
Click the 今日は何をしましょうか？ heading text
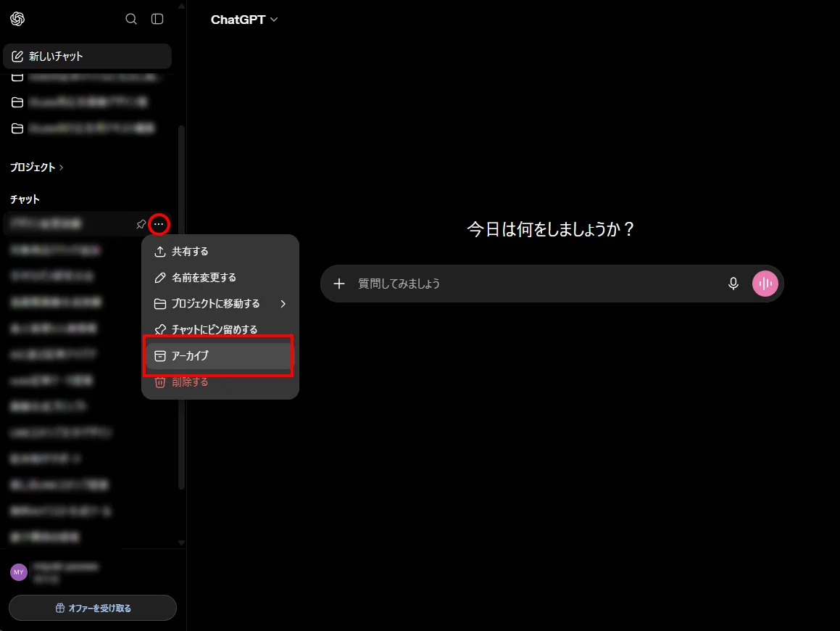(x=551, y=229)
